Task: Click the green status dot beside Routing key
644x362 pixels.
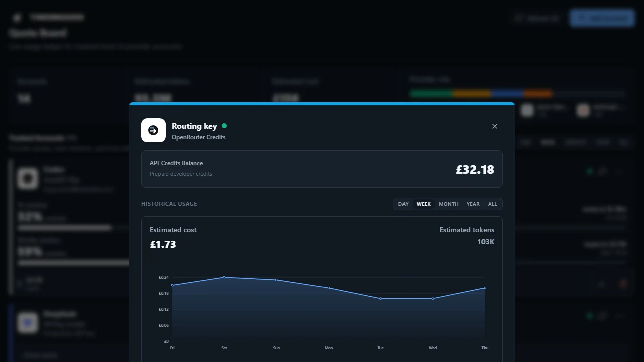Action: [x=224, y=126]
